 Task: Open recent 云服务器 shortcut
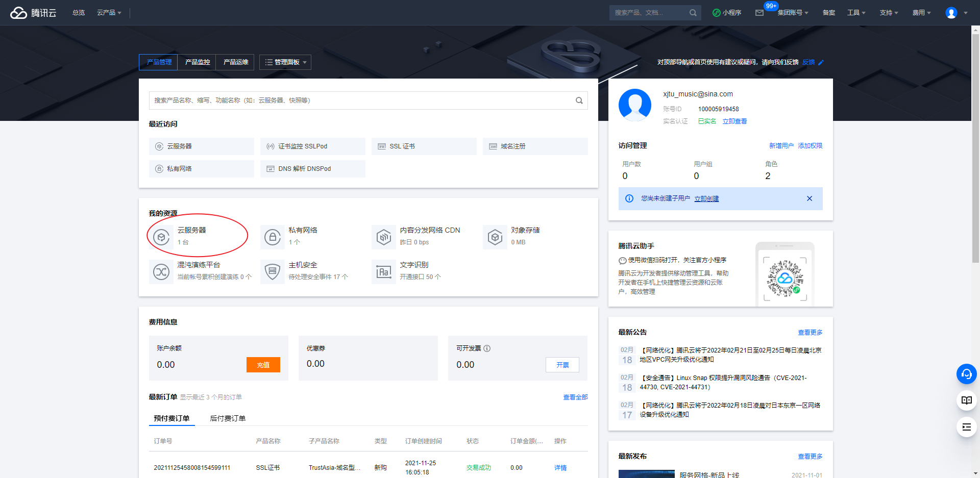pyautogui.click(x=201, y=146)
